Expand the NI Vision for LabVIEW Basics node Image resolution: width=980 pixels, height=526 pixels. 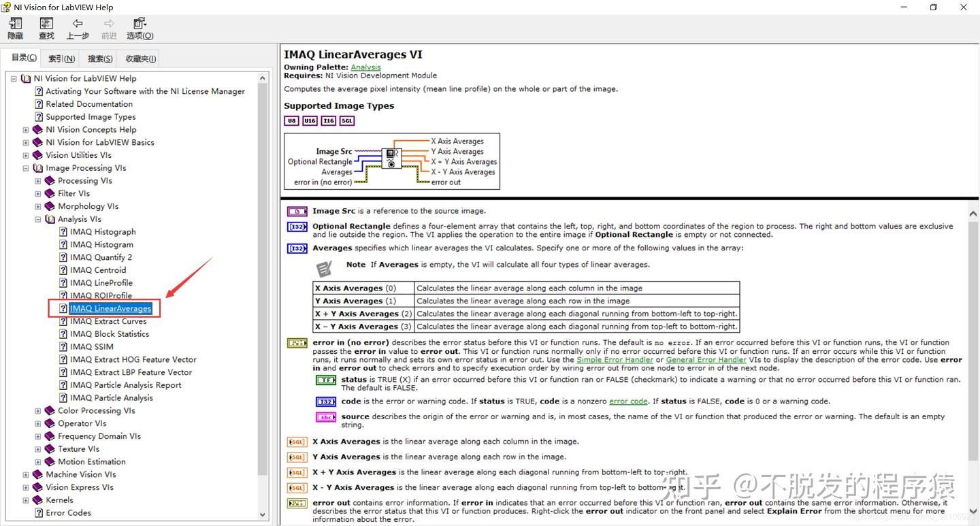pyautogui.click(x=26, y=143)
